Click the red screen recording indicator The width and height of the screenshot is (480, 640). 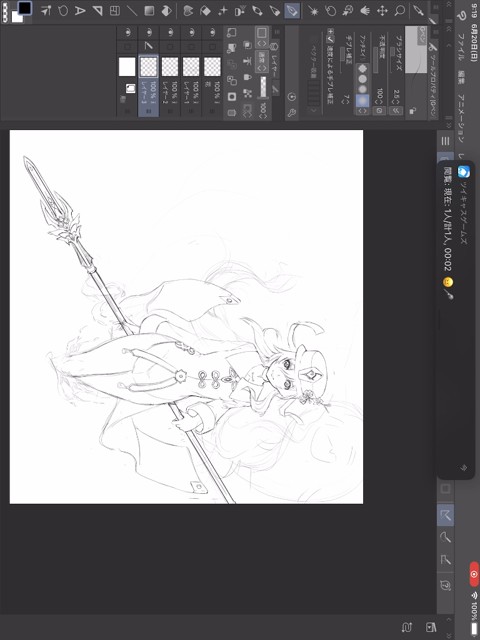(x=473, y=574)
